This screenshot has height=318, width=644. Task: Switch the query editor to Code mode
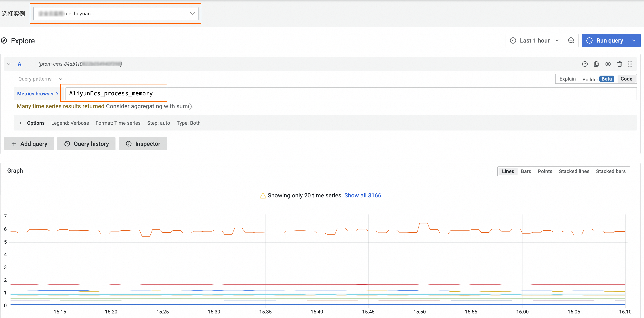pyautogui.click(x=626, y=79)
